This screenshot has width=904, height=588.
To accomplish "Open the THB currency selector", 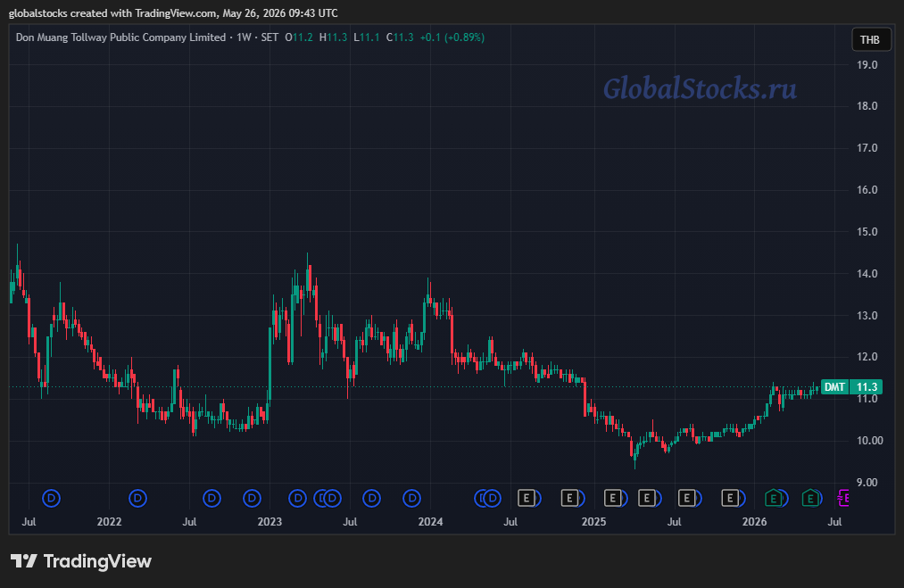I will point(870,40).
